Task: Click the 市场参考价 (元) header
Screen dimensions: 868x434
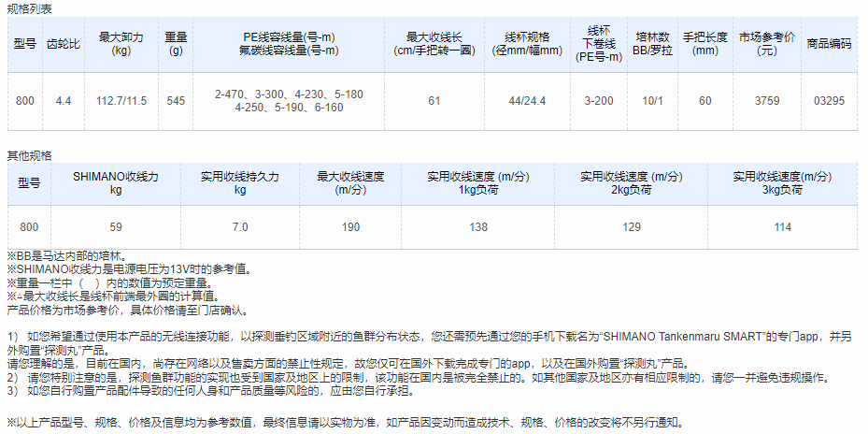Action: click(767, 44)
